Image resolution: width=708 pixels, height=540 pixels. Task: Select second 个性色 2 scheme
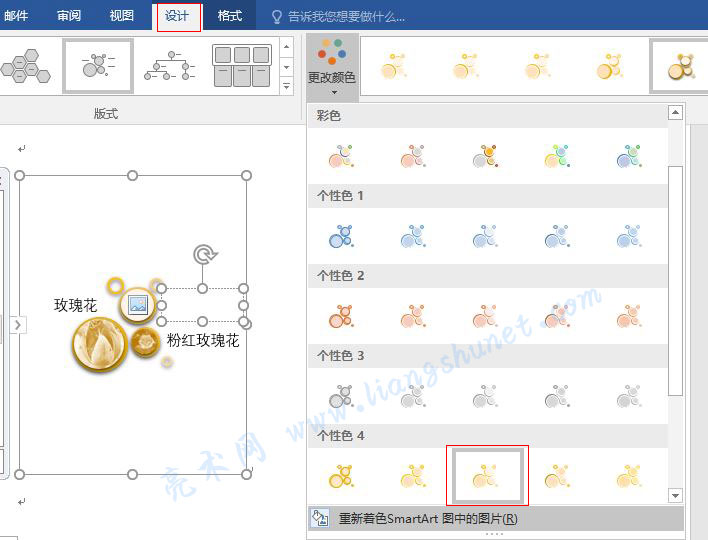click(413, 316)
